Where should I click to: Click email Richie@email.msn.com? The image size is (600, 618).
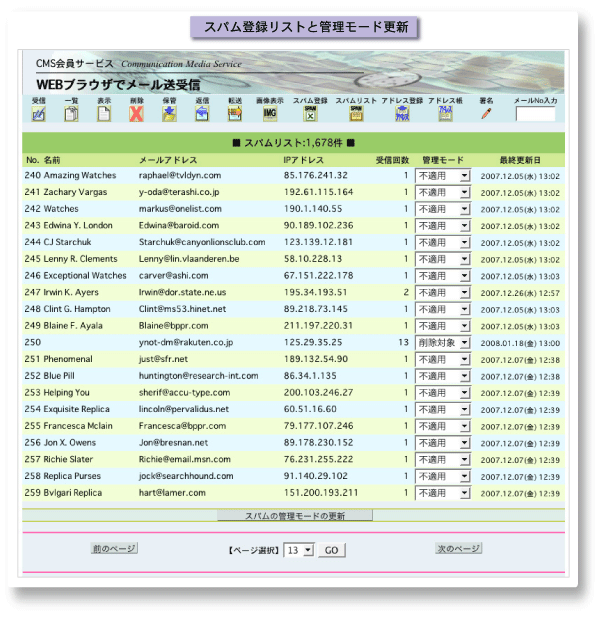coord(184,459)
